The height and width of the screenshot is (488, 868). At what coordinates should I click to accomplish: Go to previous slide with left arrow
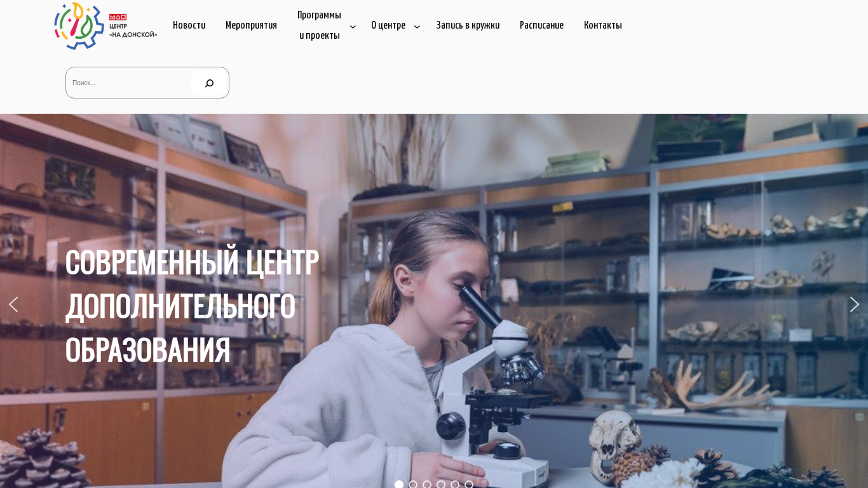[x=13, y=304]
